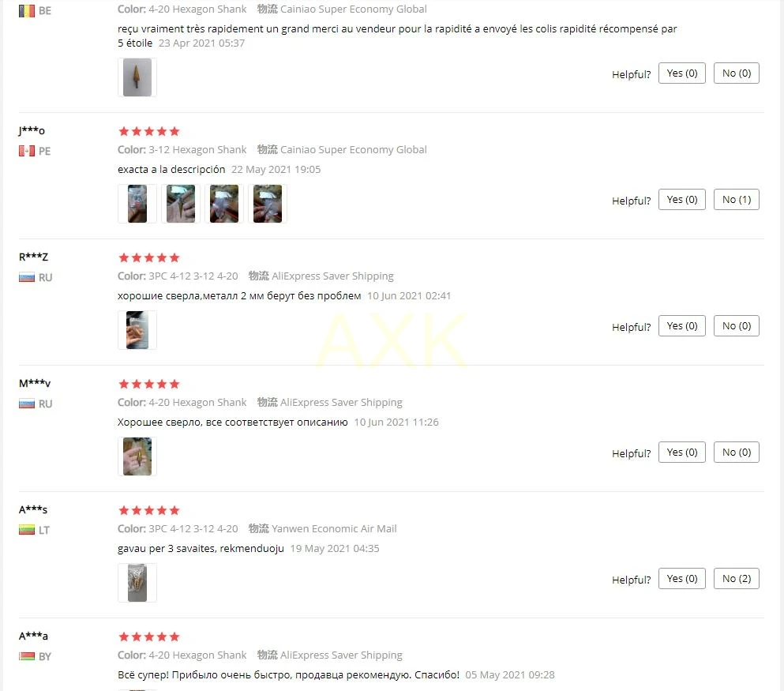This screenshot has width=784, height=691.
Task: Open second photo in J***o's review
Action: pyautogui.click(x=181, y=204)
